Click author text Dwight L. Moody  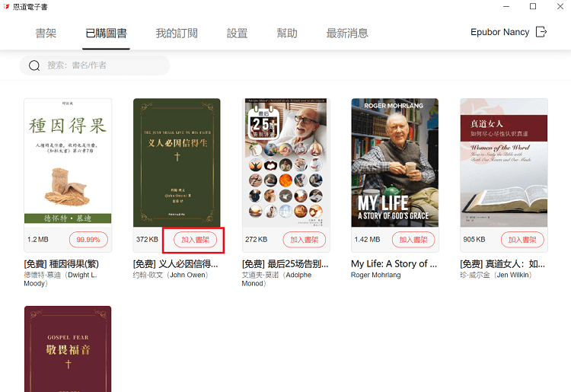(x=60, y=279)
